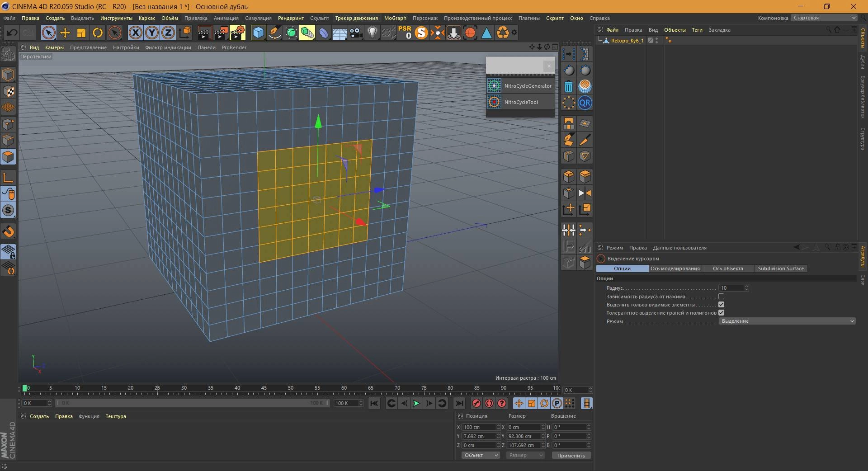Click the Enable Axis L icon
Screen dimensions: 868x471
(8, 178)
